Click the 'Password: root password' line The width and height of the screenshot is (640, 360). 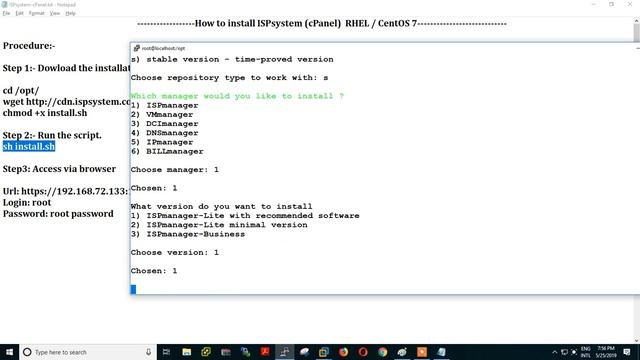coord(58,213)
